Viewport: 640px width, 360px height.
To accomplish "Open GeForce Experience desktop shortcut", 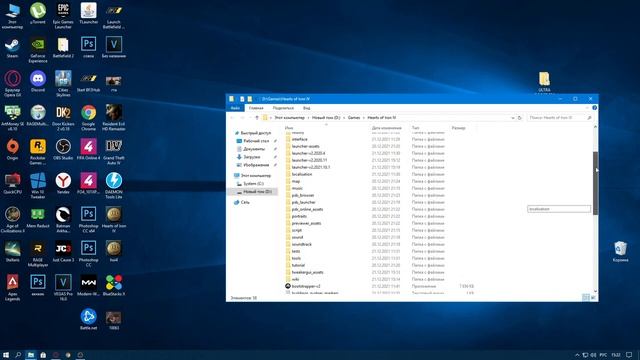I will pos(38,50).
